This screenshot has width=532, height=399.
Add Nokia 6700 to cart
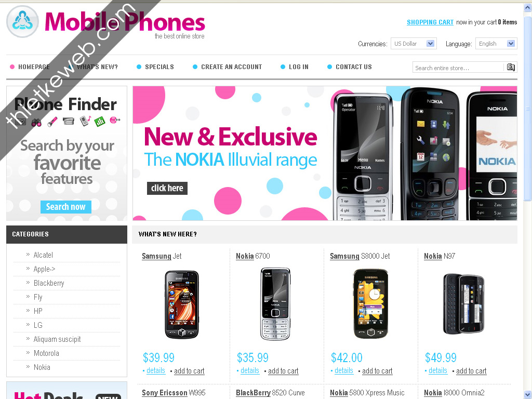pos(283,371)
